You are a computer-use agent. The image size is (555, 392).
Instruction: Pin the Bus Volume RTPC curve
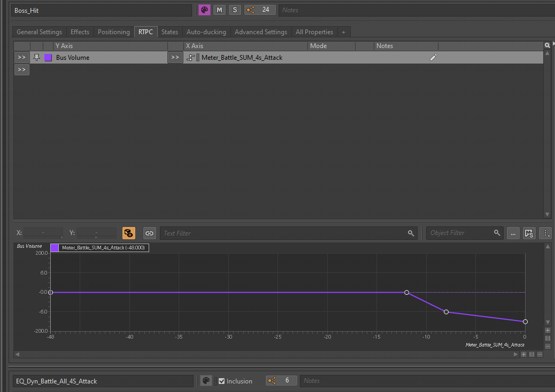pyautogui.click(x=36, y=57)
